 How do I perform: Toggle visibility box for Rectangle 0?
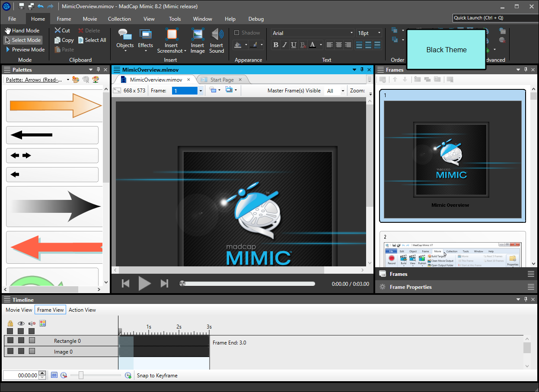(21, 341)
